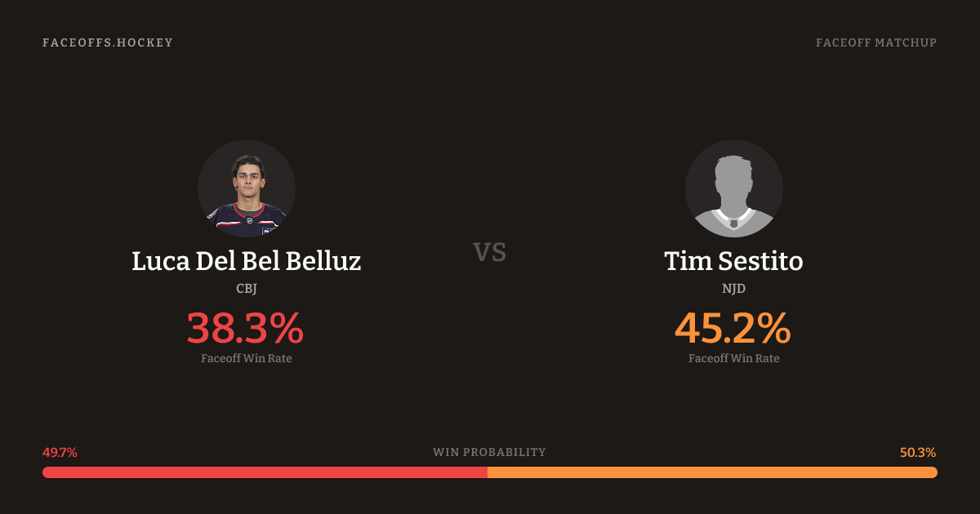The width and height of the screenshot is (980, 514).
Task: Click the 38.3% faceoff win rate
Action: tap(245, 328)
